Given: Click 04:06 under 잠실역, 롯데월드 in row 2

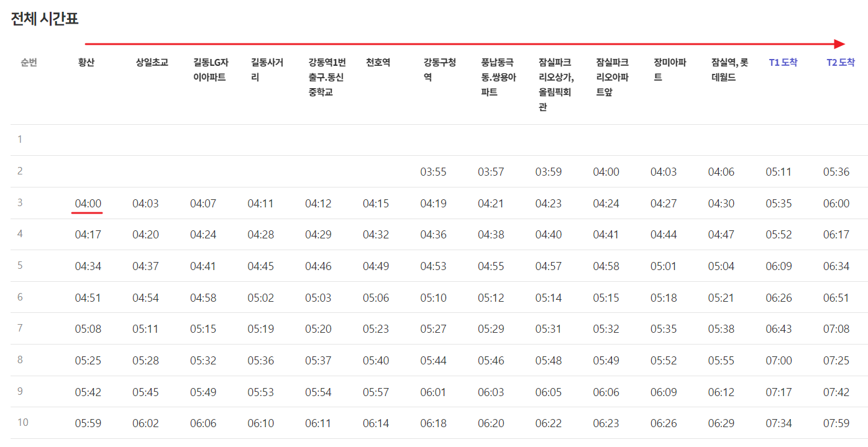Looking at the screenshot, I should [x=721, y=172].
